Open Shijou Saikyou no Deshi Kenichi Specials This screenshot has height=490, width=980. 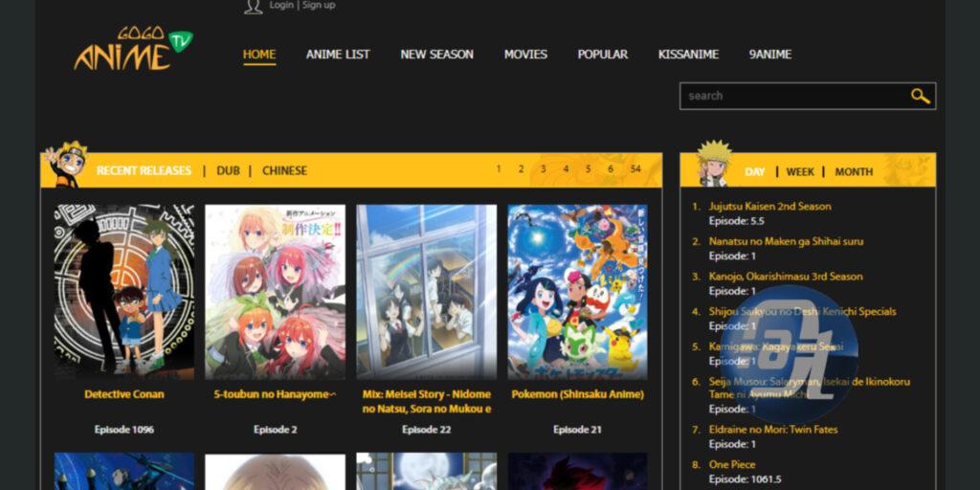click(x=803, y=311)
